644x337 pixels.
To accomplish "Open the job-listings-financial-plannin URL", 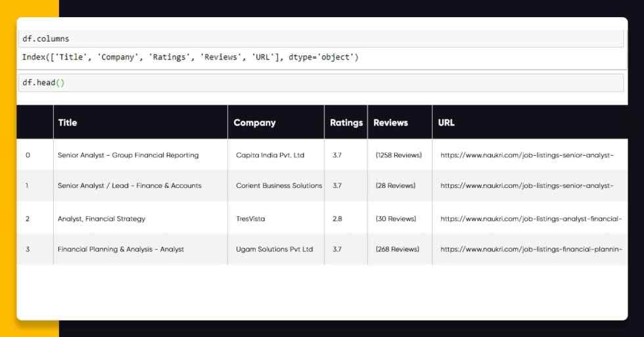I will click(x=531, y=249).
